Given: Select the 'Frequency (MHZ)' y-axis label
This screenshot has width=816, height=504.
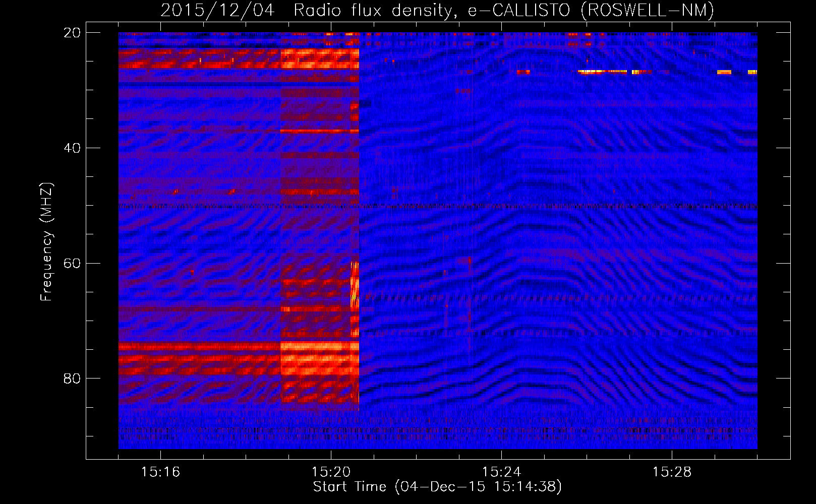Looking at the screenshot, I should [46, 242].
